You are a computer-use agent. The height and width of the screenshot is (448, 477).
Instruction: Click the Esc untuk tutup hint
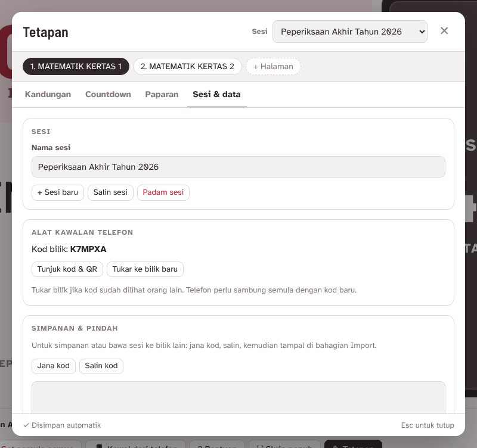click(x=428, y=425)
